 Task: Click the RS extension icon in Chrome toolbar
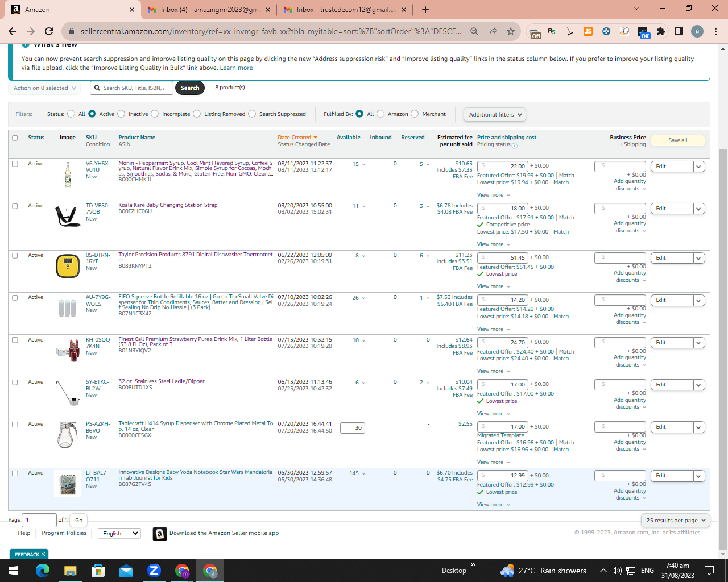point(552,32)
